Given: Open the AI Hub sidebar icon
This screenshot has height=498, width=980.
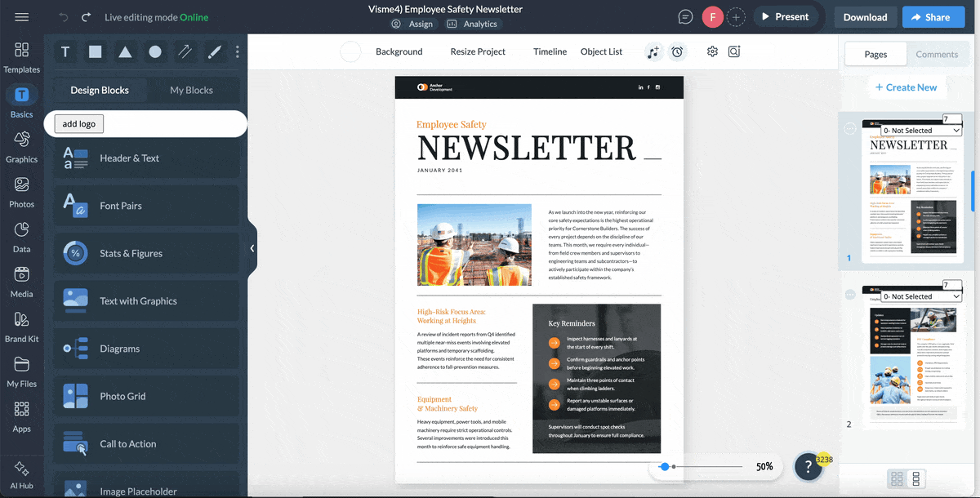Looking at the screenshot, I should (x=22, y=474).
